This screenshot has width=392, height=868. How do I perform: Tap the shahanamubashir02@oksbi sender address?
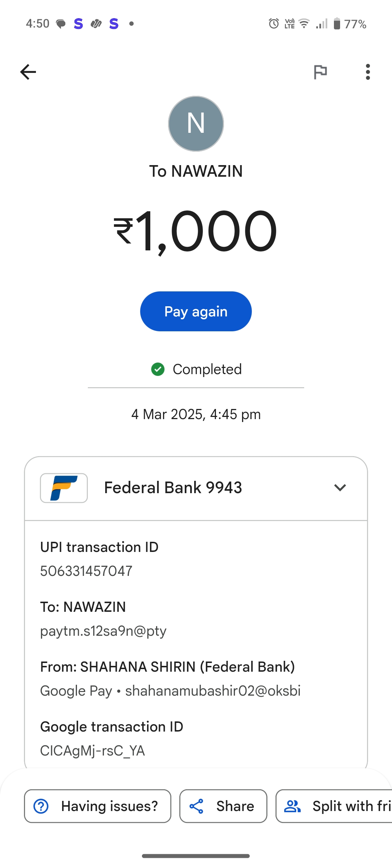pyautogui.click(x=213, y=691)
